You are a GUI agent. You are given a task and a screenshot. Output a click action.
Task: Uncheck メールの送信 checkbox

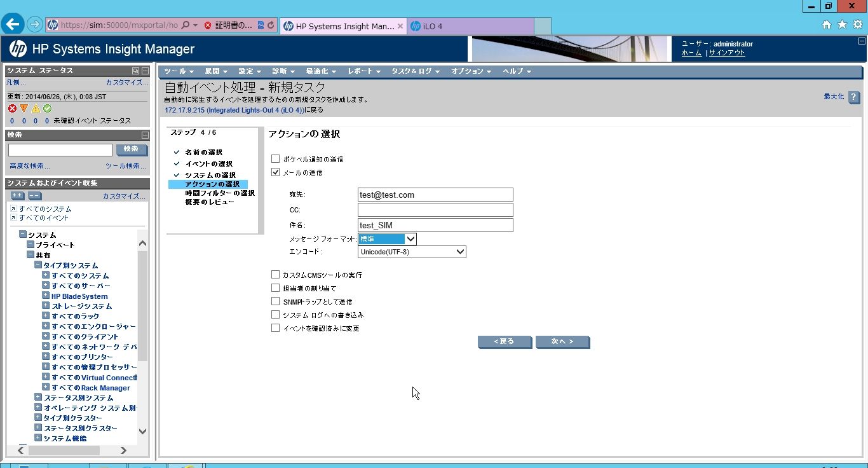(275, 172)
